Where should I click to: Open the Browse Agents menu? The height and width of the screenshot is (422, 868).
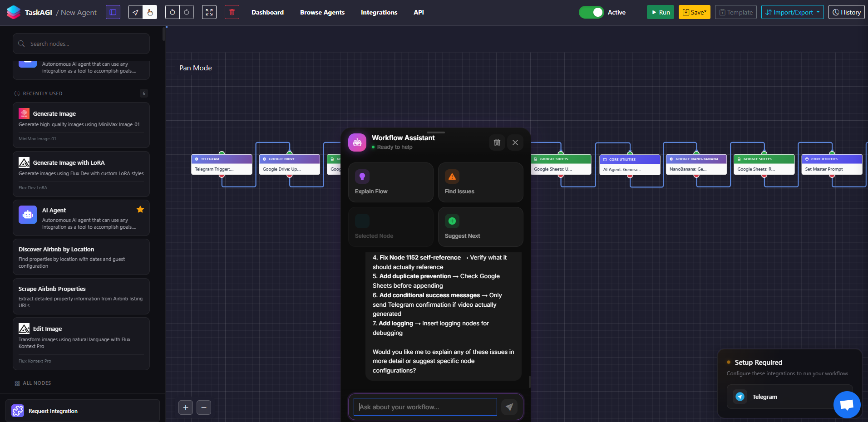[x=322, y=12]
